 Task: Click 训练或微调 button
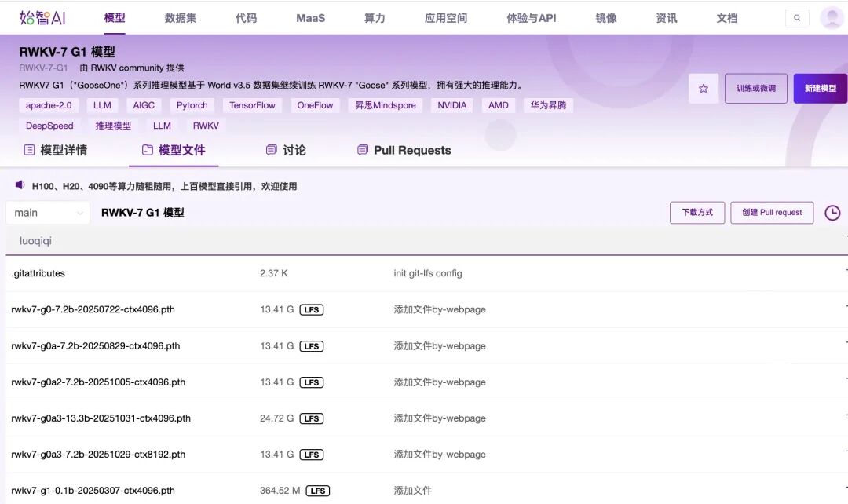pyautogui.click(x=756, y=88)
